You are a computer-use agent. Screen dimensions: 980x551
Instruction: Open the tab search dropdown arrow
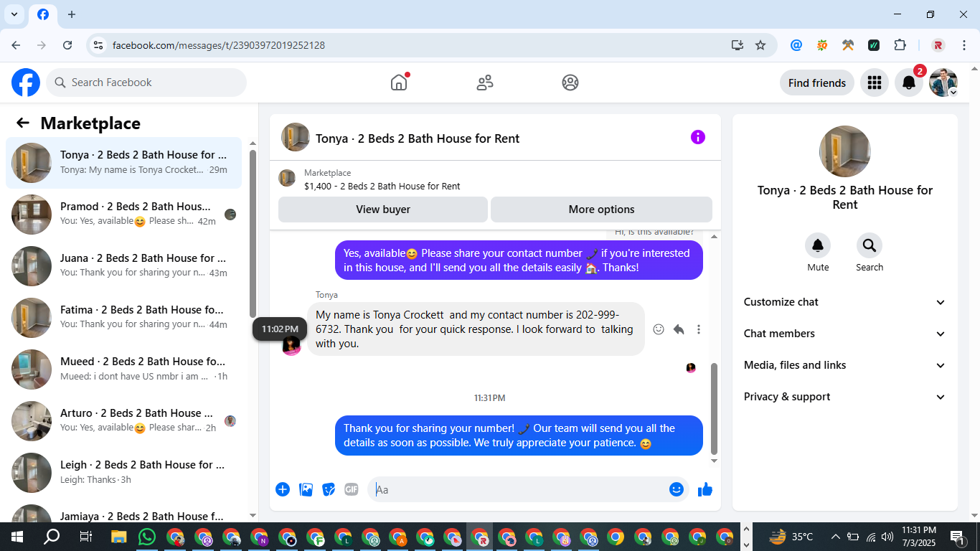coord(14,14)
